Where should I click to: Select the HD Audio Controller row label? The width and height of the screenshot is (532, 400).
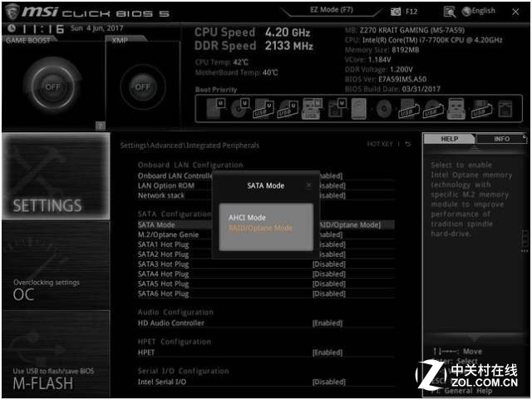[171, 323]
